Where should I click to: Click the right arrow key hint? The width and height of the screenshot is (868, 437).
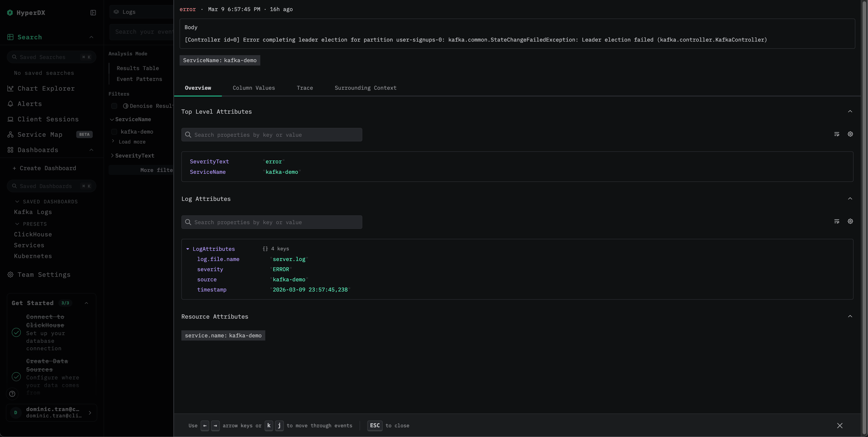(215, 425)
